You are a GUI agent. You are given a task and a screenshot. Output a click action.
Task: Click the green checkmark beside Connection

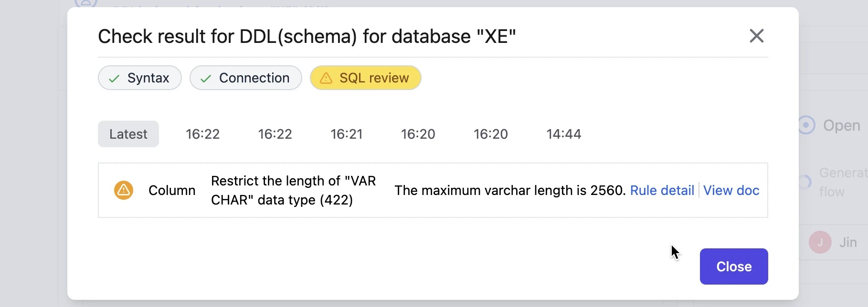206,79
